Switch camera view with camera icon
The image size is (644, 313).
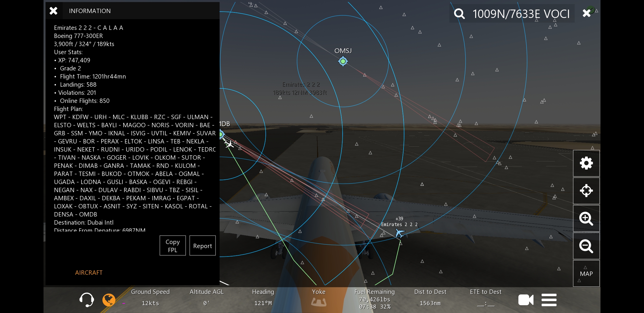[x=526, y=300]
